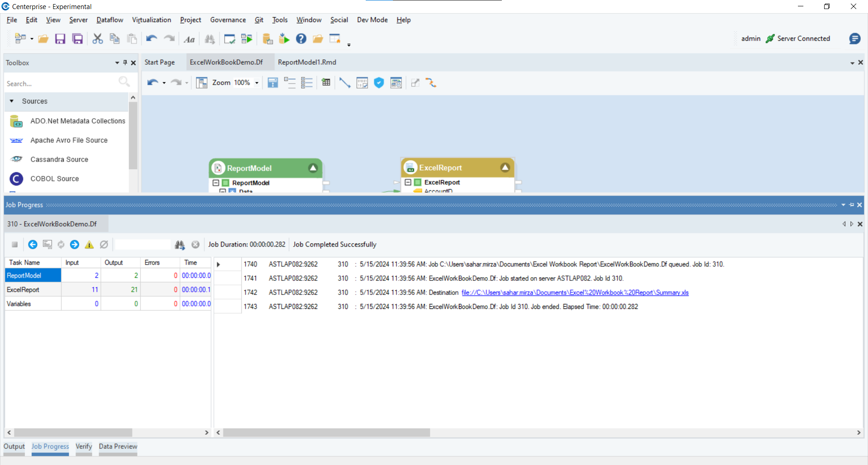Pin the Toolbox panel
The image size is (868, 465).
click(125, 63)
